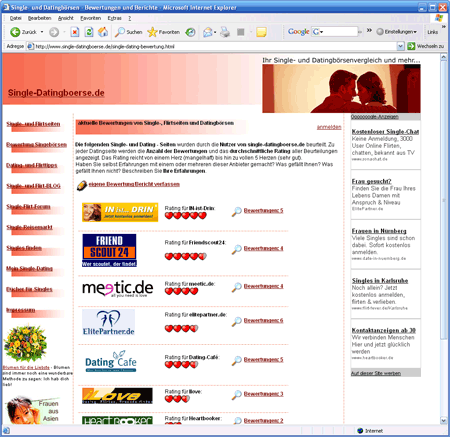Click magnifier icon in meetic.de row

pos(236,287)
